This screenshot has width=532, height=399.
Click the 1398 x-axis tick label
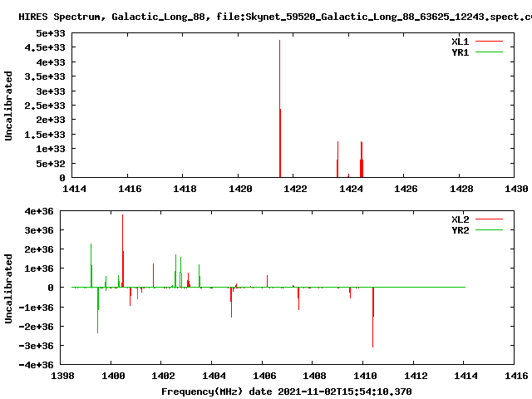click(x=62, y=376)
